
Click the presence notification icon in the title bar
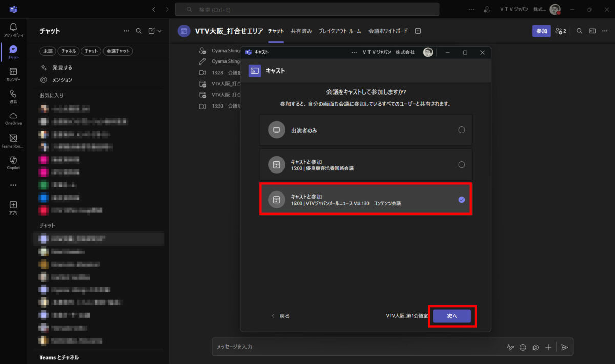486,9
